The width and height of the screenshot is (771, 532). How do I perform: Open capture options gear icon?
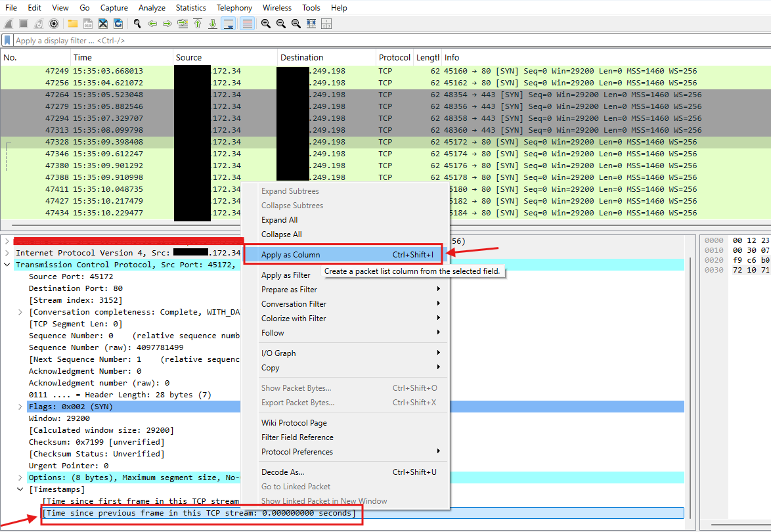54,24
